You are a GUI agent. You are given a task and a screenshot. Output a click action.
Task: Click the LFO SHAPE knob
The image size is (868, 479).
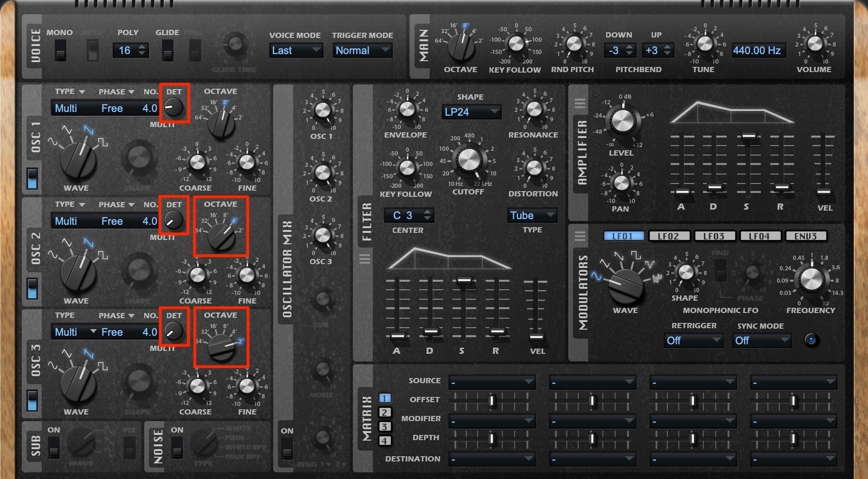coord(686,272)
